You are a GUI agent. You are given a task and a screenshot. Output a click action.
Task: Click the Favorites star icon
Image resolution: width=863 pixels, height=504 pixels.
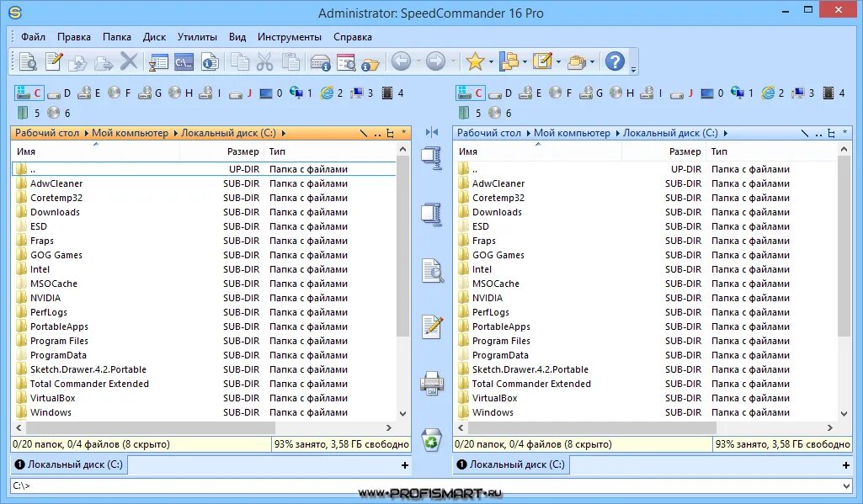coord(475,61)
